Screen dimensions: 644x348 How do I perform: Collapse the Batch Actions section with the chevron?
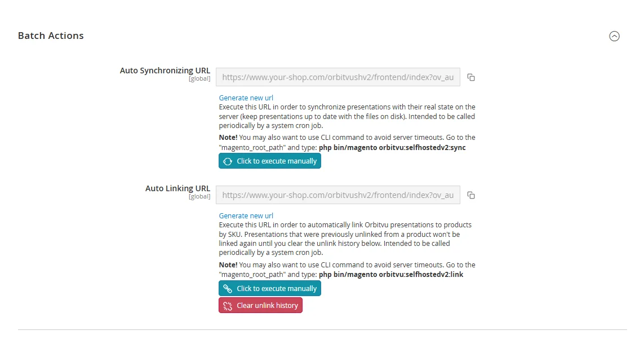coord(614,36)
